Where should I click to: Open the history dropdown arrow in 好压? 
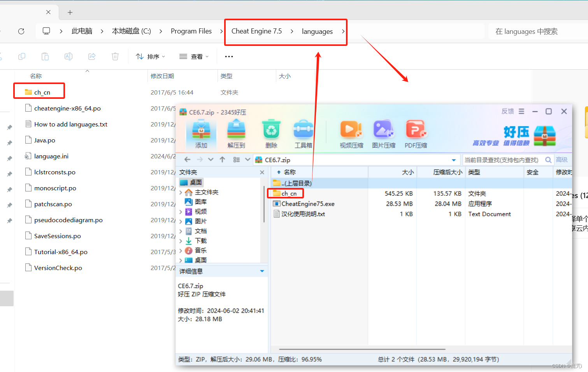211,160
